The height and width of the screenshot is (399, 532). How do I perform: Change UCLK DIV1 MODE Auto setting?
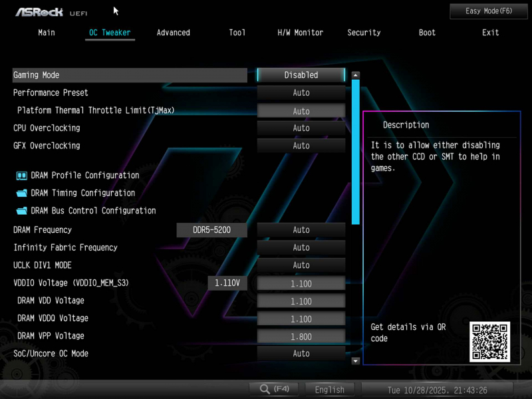pos(301,265)
